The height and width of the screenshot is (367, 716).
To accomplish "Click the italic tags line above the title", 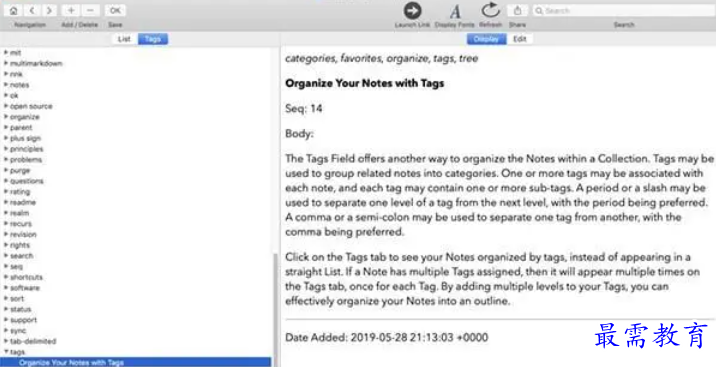I will pyautogui.click(x=381, y=58).
